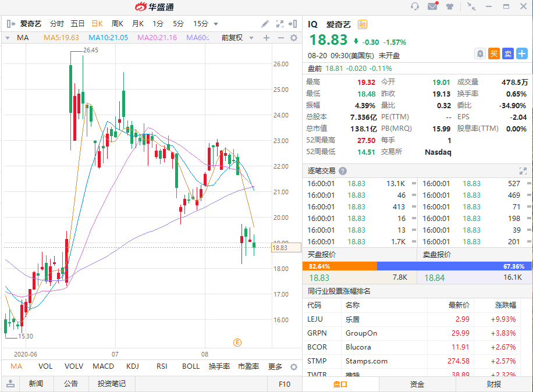The height and width of the screenshot is (392, 533).
Task: Click the MA5:19.63 orange legend label
Action: click(x=61, y=38)
